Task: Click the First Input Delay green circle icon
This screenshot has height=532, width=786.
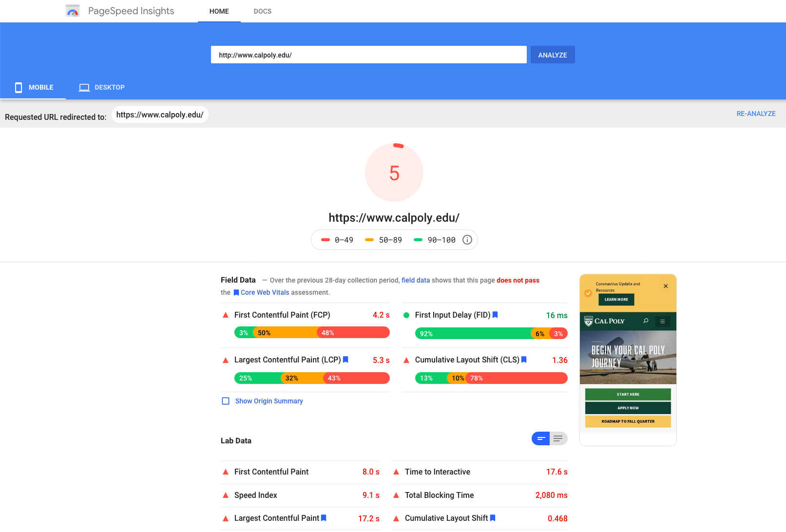Action: (x=406, y=315)
